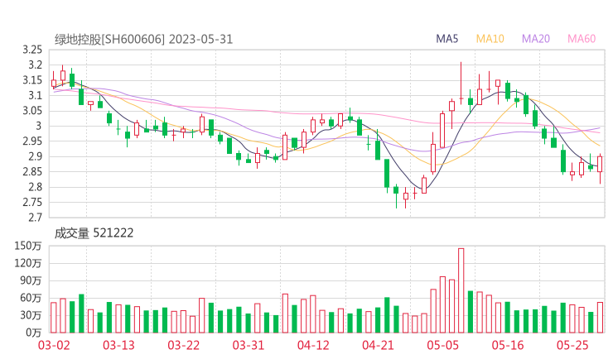
Task: Click the MA20 legend label
Action: point(536,39)
